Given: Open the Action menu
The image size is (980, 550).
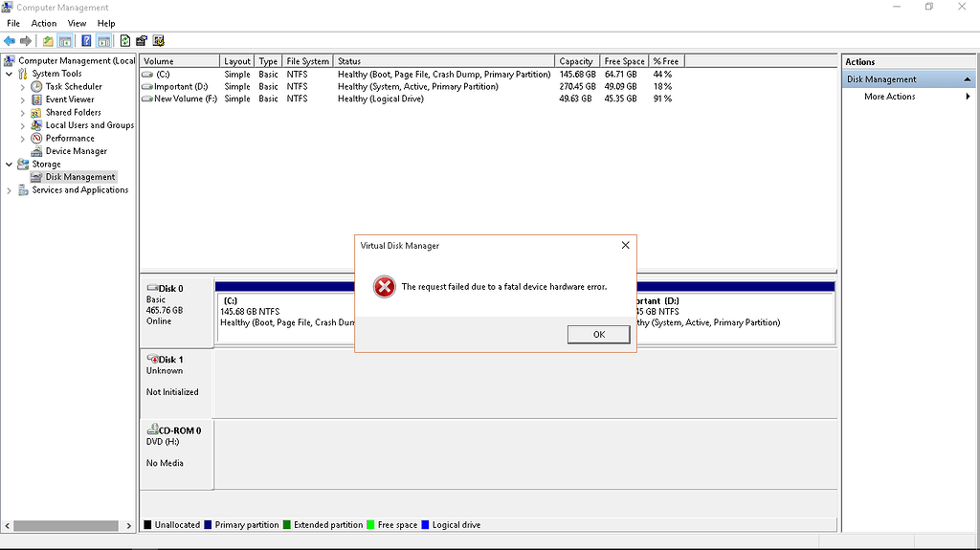Looking at the screenshot, I should click(x=44, y=23).
